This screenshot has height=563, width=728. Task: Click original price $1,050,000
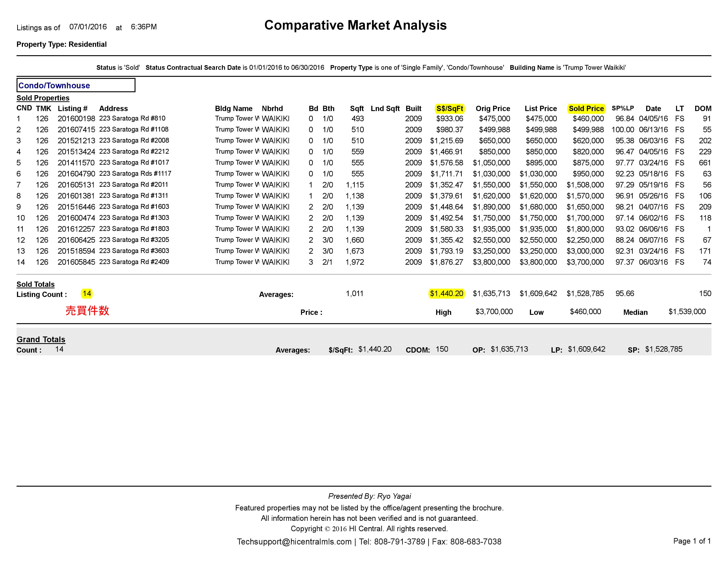coord(491,162)
